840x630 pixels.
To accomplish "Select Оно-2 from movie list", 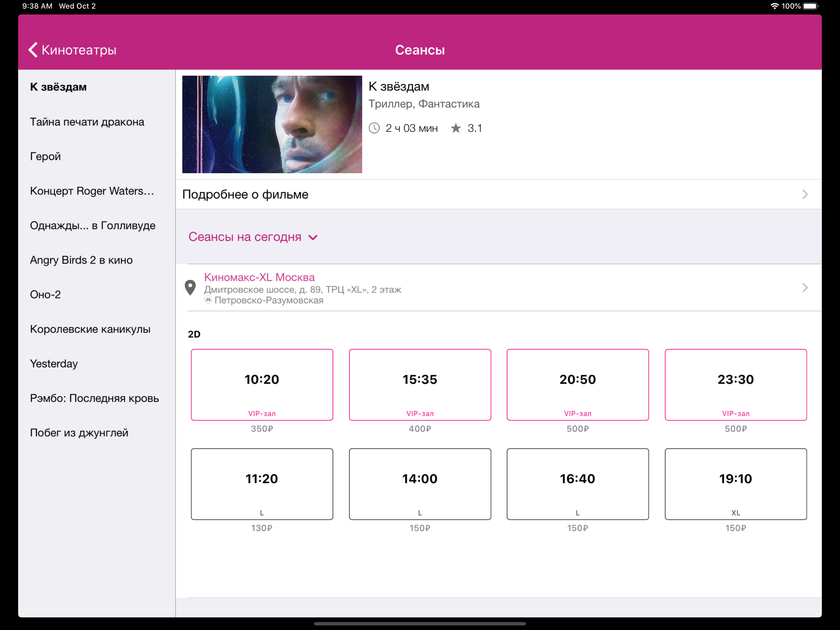I will (97, 294).
